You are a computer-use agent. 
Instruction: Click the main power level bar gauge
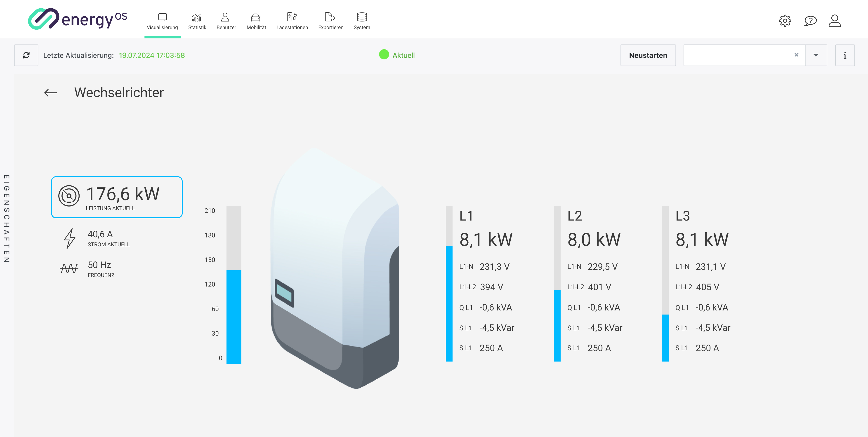234,285
